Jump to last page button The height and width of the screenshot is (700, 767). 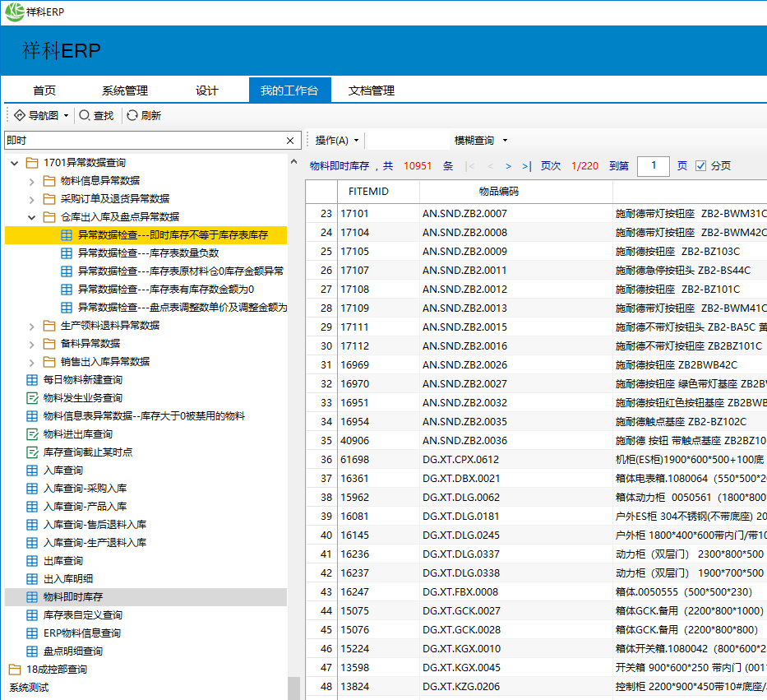click(526, 166)
